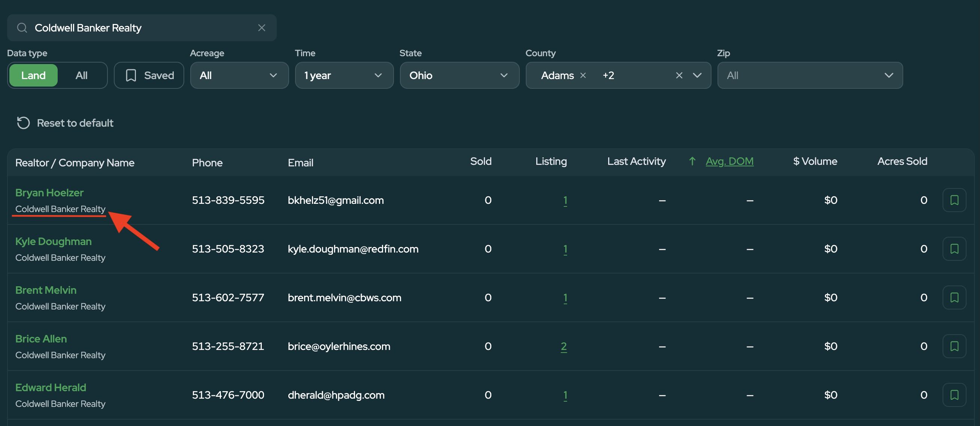This screenshot has height=426, width=980.
Task: Click email brice@oylerhines.com
Action: [339, 347]
